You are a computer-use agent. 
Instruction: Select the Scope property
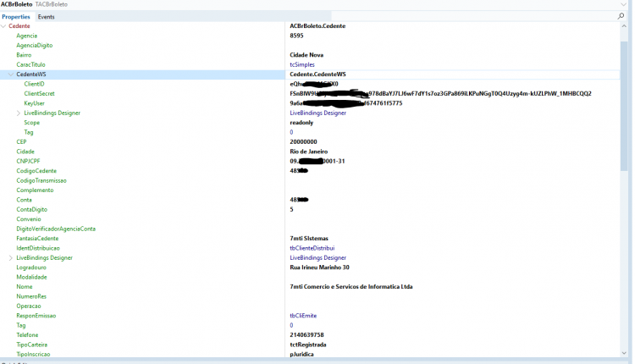click(x=31, y=123)
